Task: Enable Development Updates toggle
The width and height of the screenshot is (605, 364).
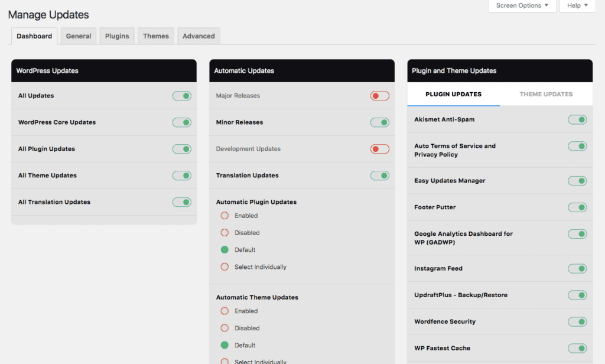Action: [x=380, y=149]
